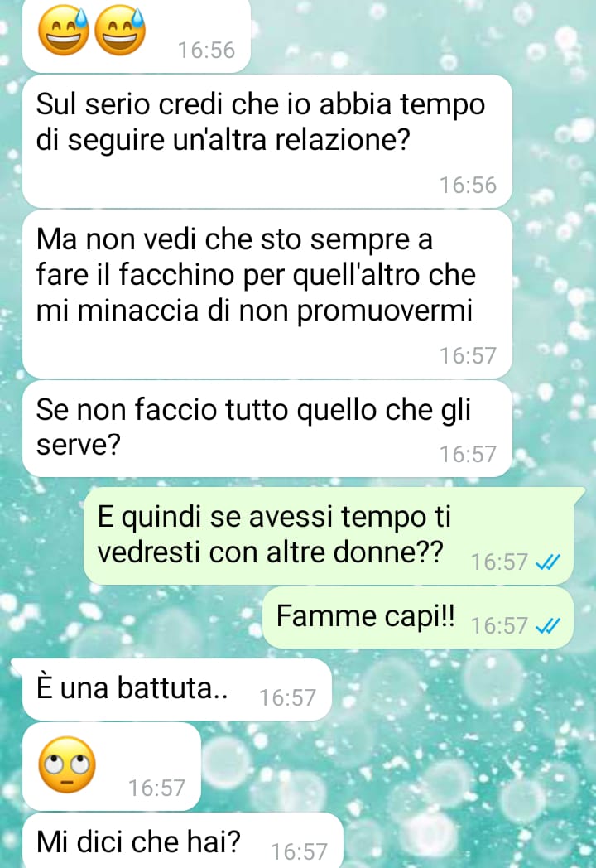Click 16:57 timestamp next to 'serve?'
The width and height of the screenshot is (596, 868).
(469, 454)
